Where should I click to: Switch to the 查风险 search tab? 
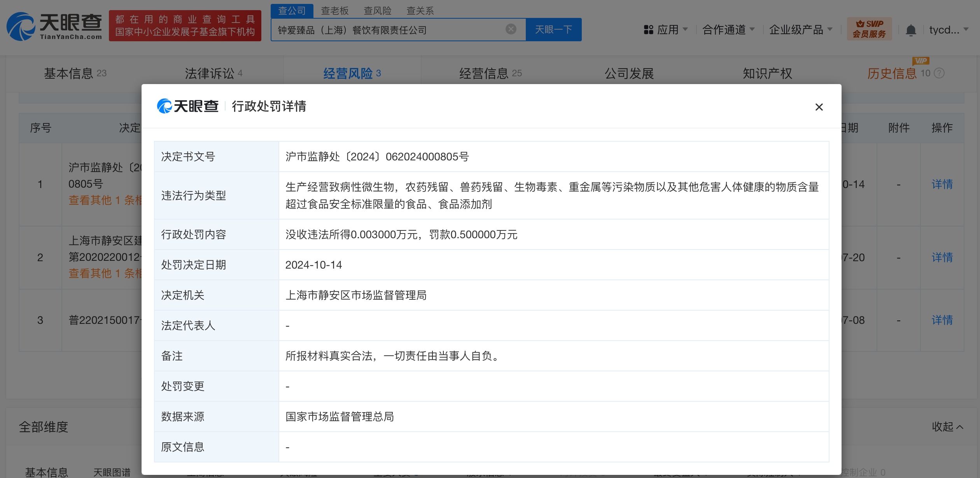377,11
